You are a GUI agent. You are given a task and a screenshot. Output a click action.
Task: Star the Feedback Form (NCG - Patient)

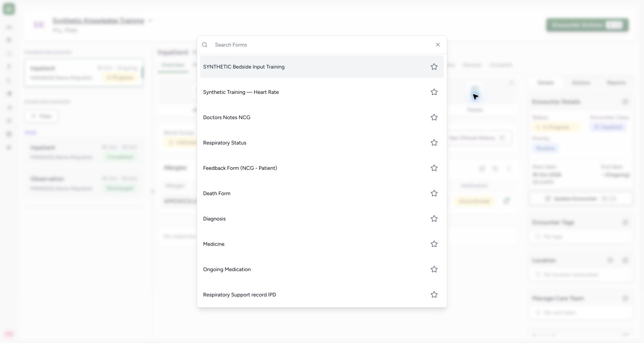point(434,168)
